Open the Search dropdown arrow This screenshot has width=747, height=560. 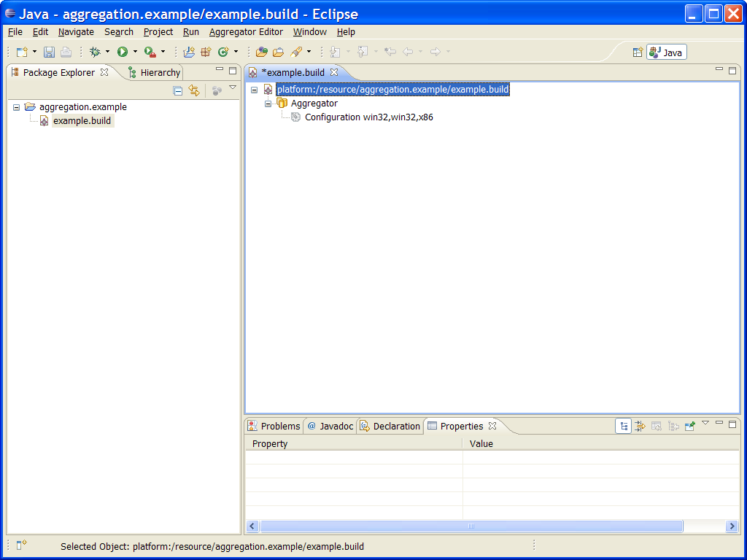coord(309,52)
